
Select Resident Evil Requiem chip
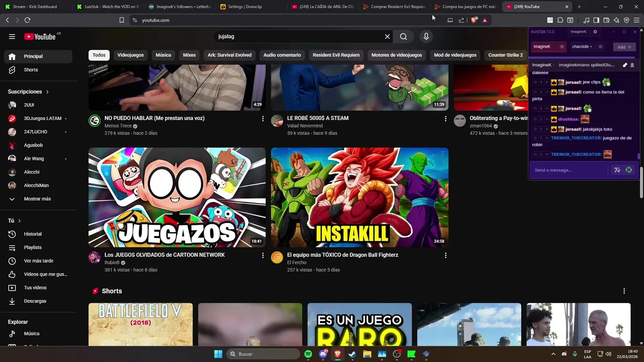click(x=336, y=55)
